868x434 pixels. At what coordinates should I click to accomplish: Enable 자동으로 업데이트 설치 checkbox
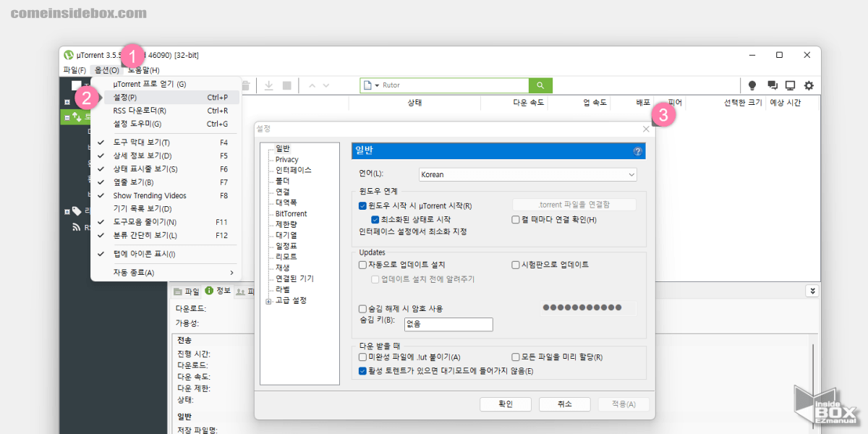click(x=363, y=265)
